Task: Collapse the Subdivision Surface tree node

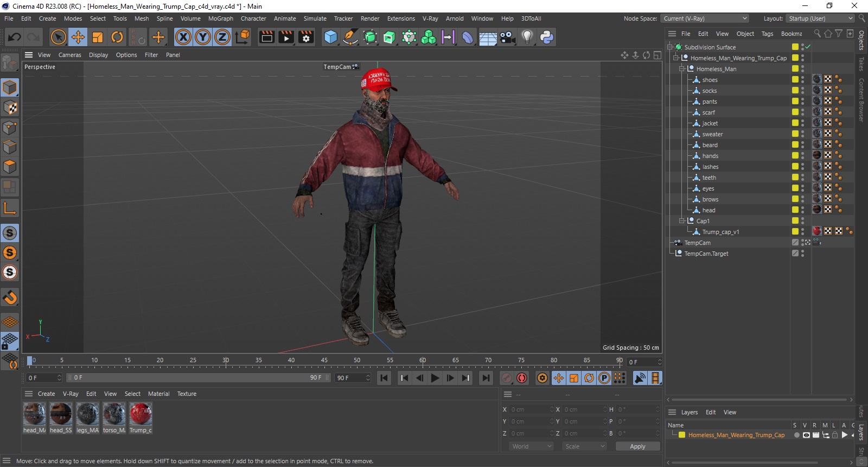Action: pos(670,47)
